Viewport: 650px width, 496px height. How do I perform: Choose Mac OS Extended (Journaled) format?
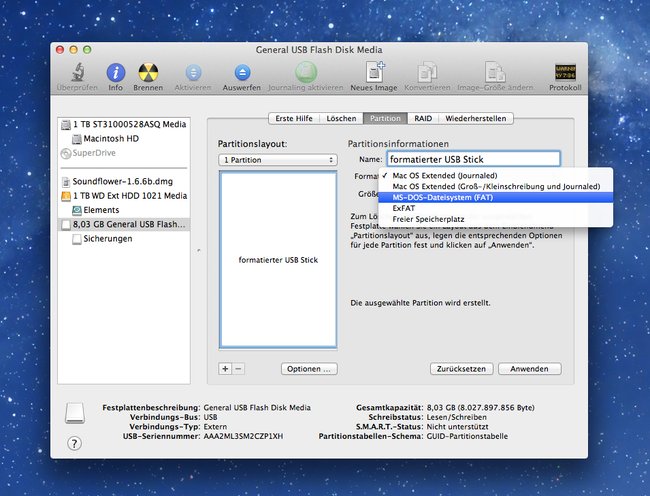pyautogui.click(x=496, y=176)
